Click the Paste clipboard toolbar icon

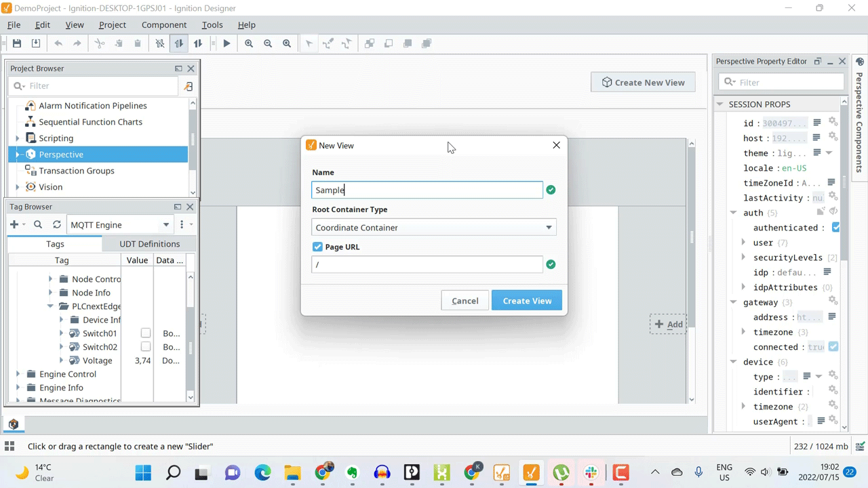tap(138, 43)
